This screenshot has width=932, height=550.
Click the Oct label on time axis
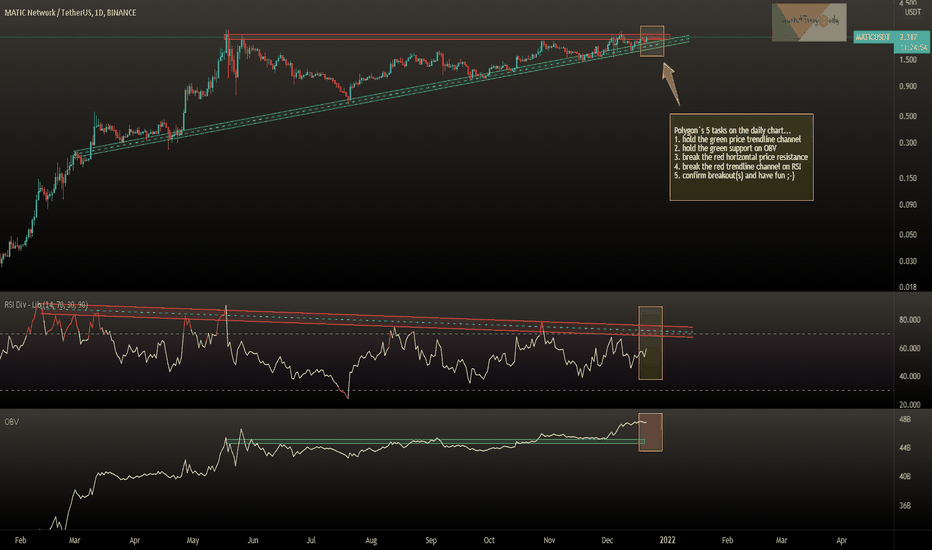489,540
